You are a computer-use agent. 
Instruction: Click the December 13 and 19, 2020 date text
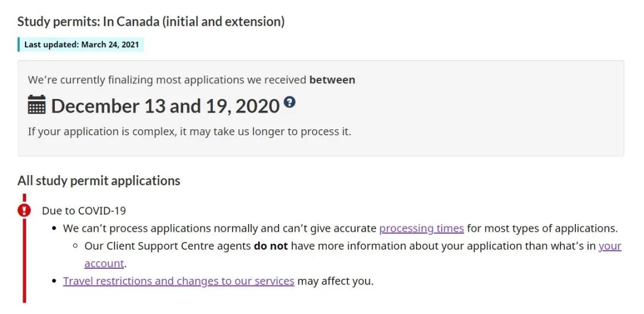[x=165, y=106]
